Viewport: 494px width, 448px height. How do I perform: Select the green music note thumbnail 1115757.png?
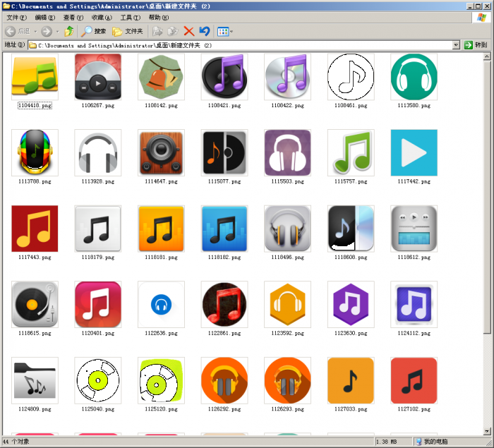click(x=351, y=152)
